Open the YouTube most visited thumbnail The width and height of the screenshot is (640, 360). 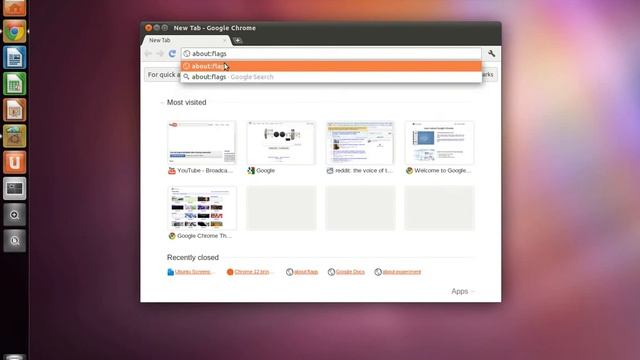pos(202,143)
